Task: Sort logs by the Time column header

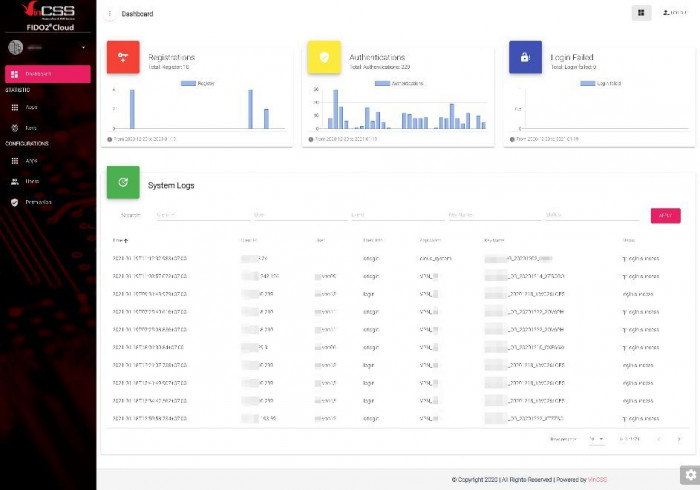Action: point(120,240)
